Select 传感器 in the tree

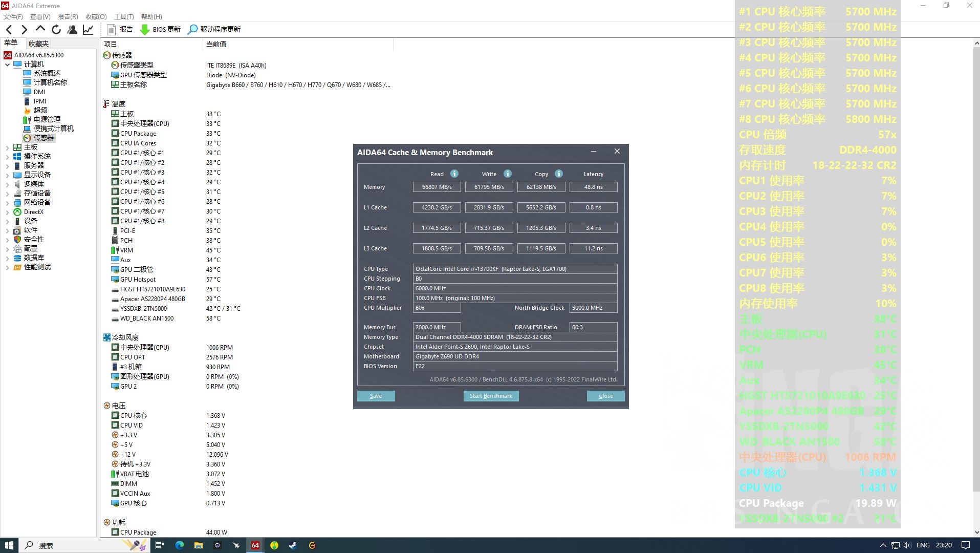[43, 138]
